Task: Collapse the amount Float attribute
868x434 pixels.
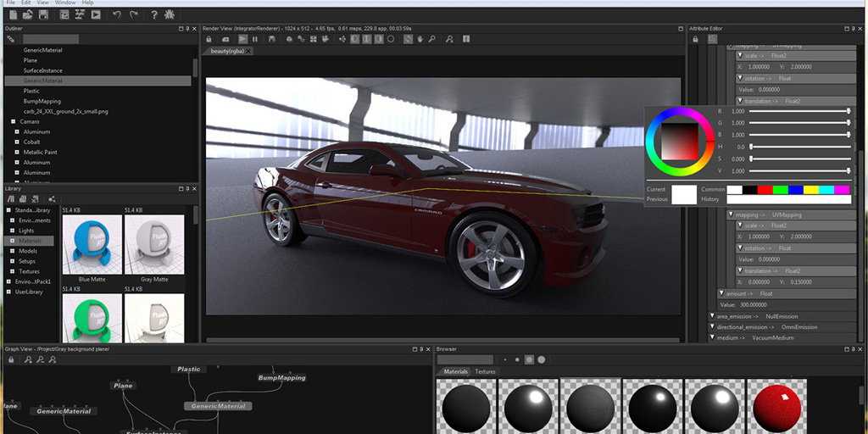Action: click(721, 293)
